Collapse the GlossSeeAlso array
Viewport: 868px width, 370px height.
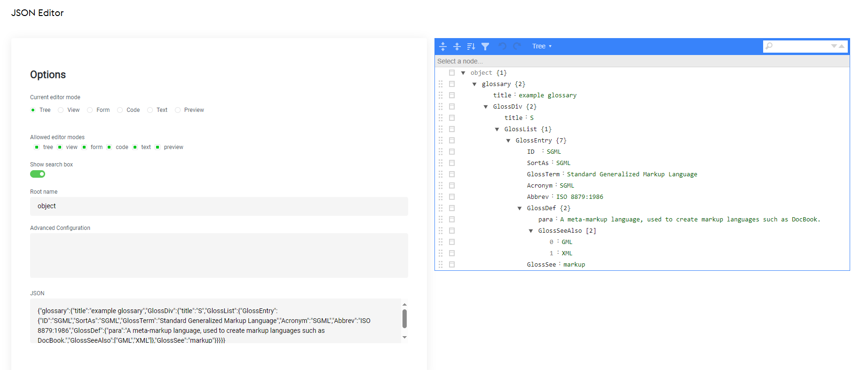coord(531,231)
